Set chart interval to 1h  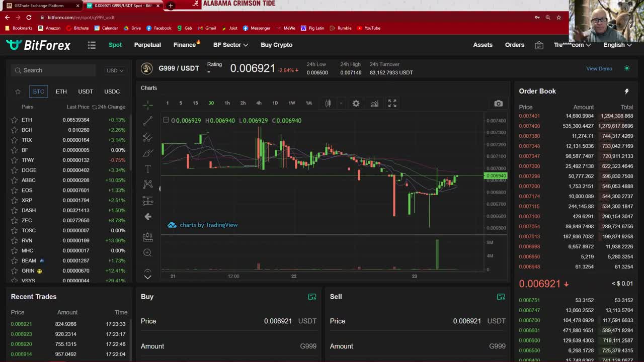click(227, 103)
